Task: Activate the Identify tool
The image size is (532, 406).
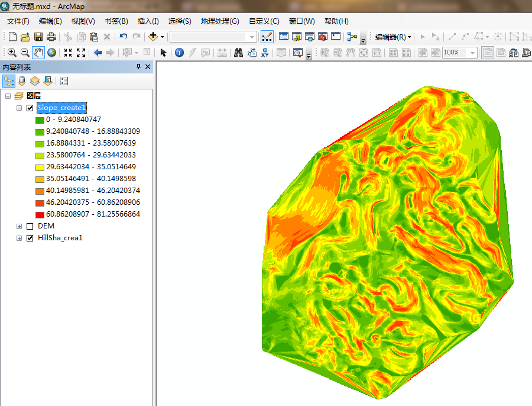Action: (x=180, y=53)
